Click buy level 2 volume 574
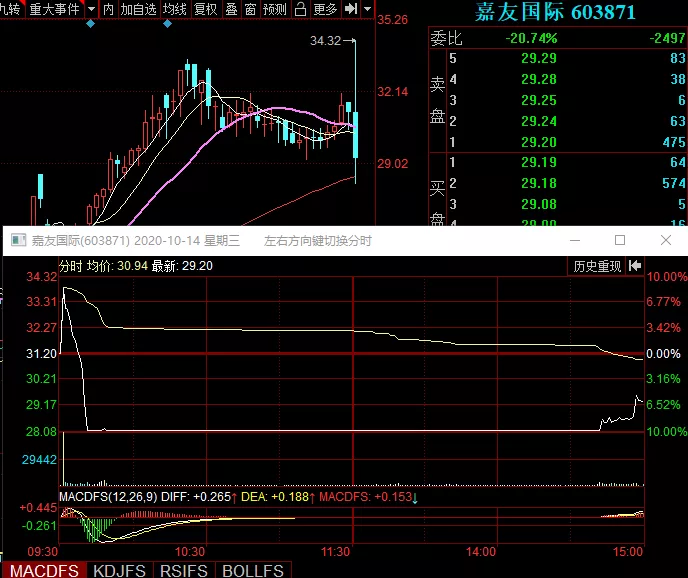 (x=674, y=183)
